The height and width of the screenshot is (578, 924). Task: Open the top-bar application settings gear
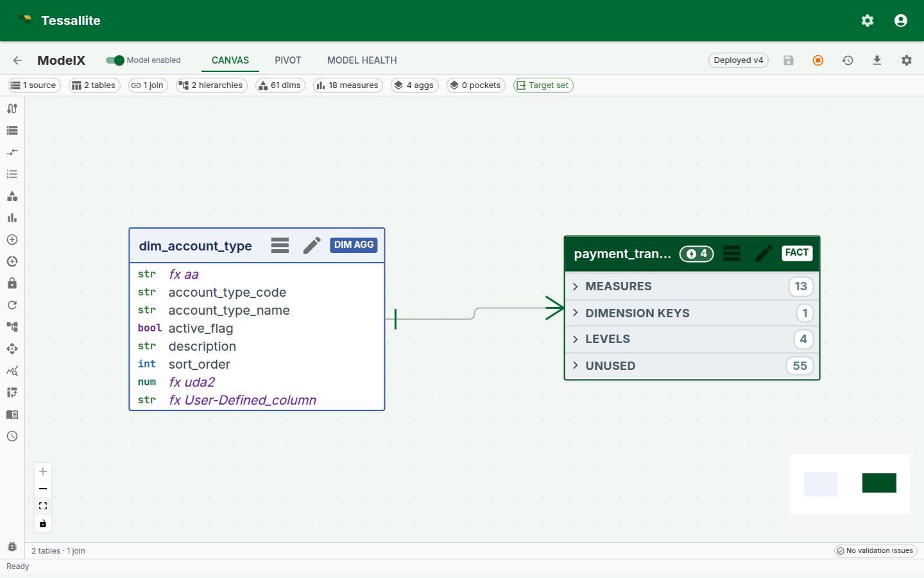pos(868,21)
